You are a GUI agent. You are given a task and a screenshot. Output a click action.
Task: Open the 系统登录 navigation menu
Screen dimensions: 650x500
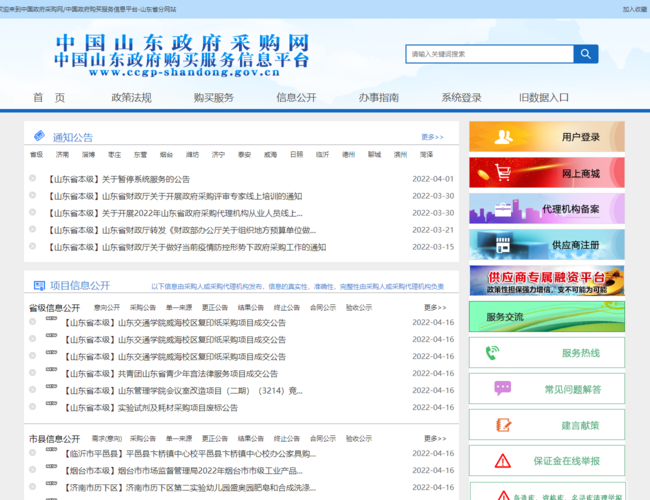[461, 97]
